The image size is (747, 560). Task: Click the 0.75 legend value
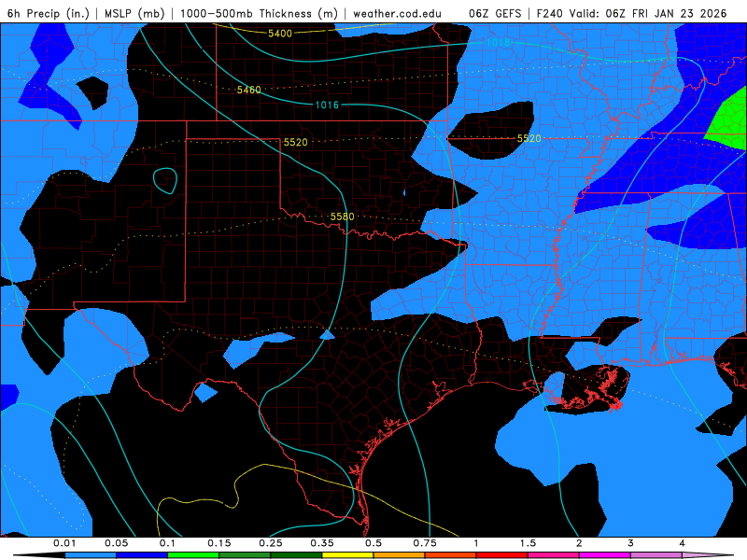point(425,543)
